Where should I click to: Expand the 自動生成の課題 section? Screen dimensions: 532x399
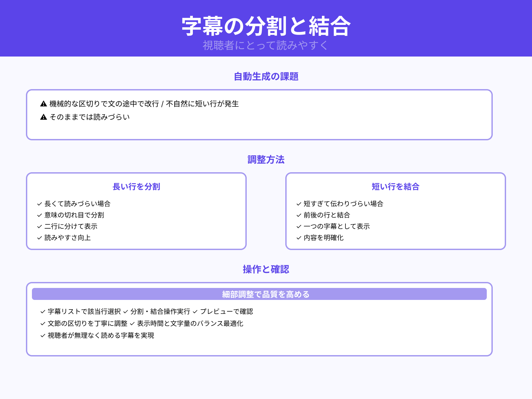coord(266,76)
